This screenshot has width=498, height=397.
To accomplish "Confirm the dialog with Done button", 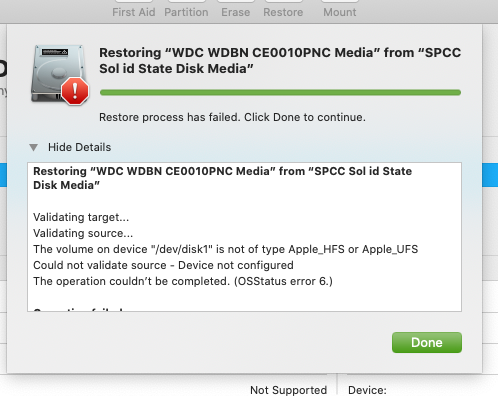I will 427,342.
